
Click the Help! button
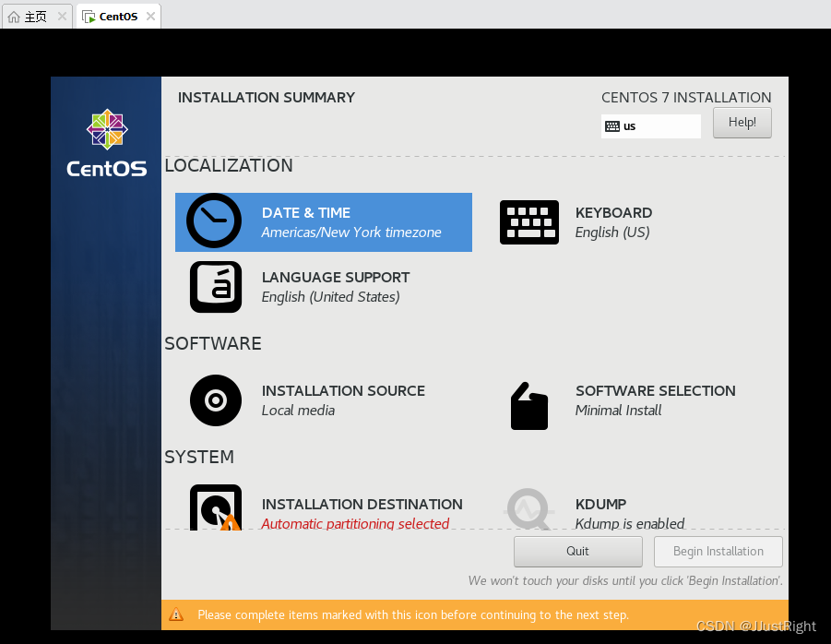[x=742, y=123]
